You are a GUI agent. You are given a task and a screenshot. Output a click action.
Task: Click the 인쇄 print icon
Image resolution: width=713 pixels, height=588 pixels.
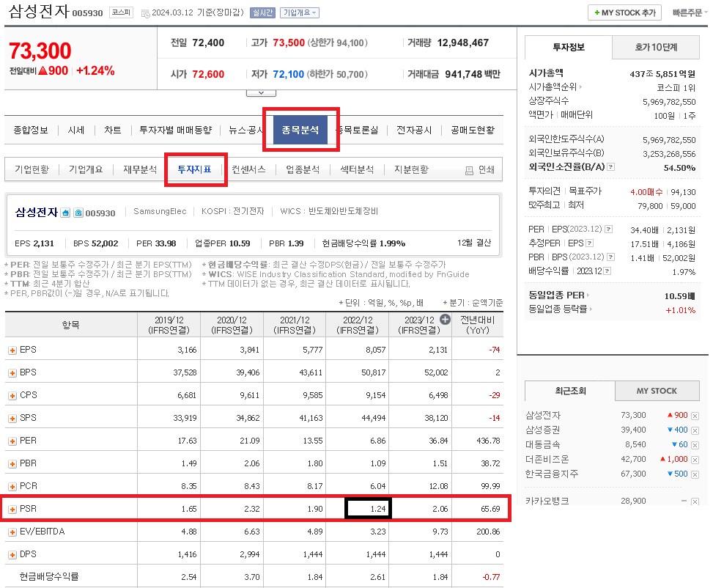click(469, 171)
